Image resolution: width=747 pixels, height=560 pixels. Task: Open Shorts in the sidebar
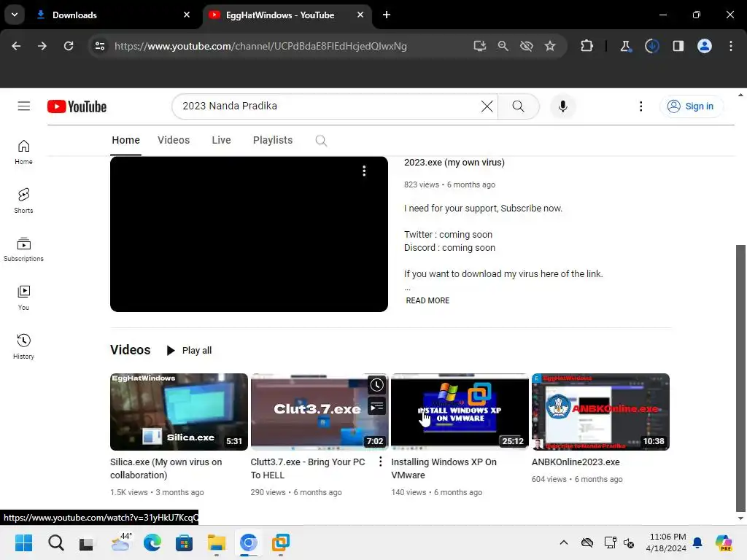point(23,201)
